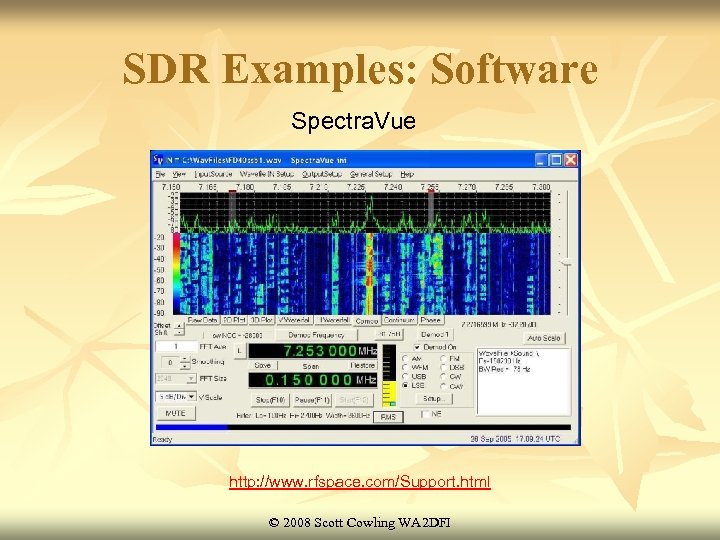Select the USB demodulation mode
The width and height of the screenshot is (720, 540).
pyautogui.click(x=405, y=377)
